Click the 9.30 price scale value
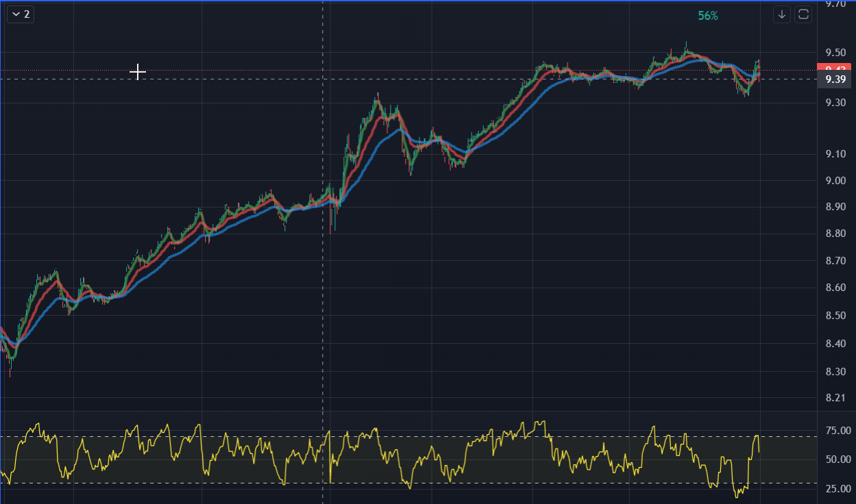The width and height of the screenshot is (856, 504). [x=835, y=103]
